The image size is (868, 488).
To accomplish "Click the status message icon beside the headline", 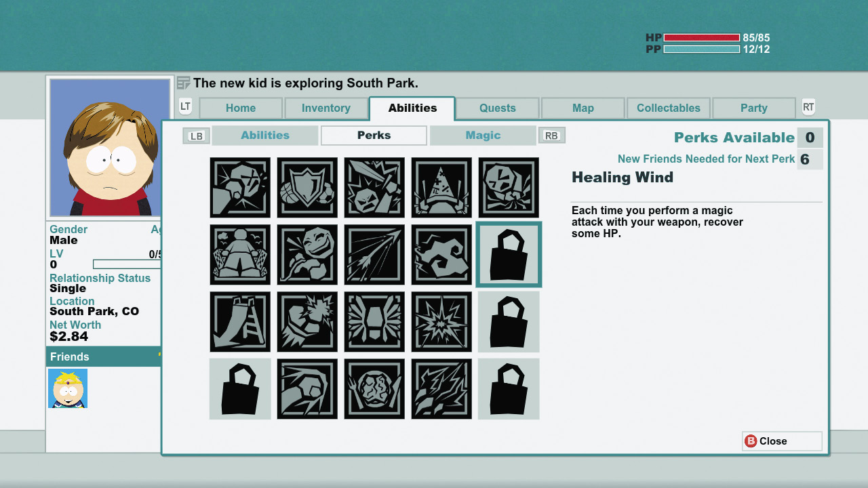I will pos(183,83).
